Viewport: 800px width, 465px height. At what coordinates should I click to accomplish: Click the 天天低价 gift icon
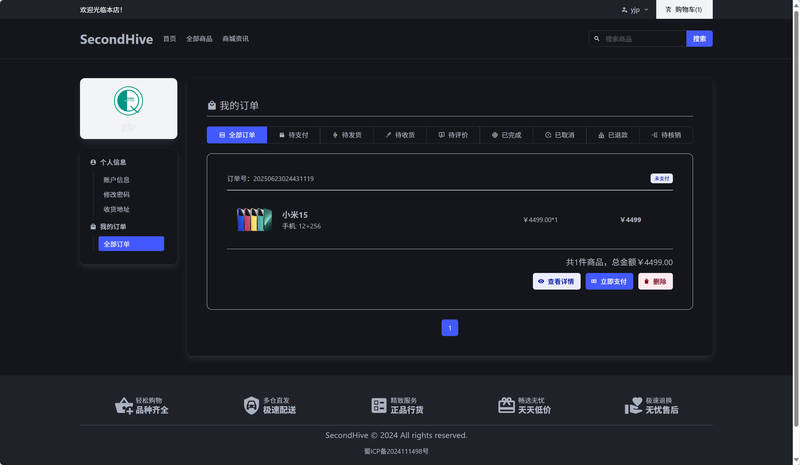[x=506, y=405]
